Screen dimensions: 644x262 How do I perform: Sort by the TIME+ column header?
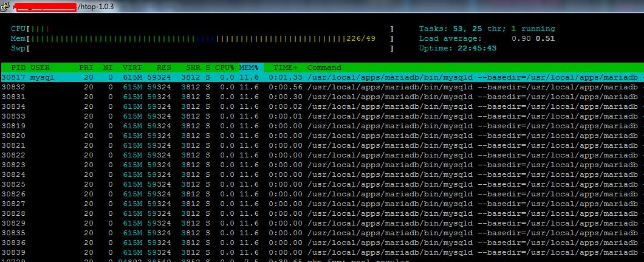[x=286, y=67]
